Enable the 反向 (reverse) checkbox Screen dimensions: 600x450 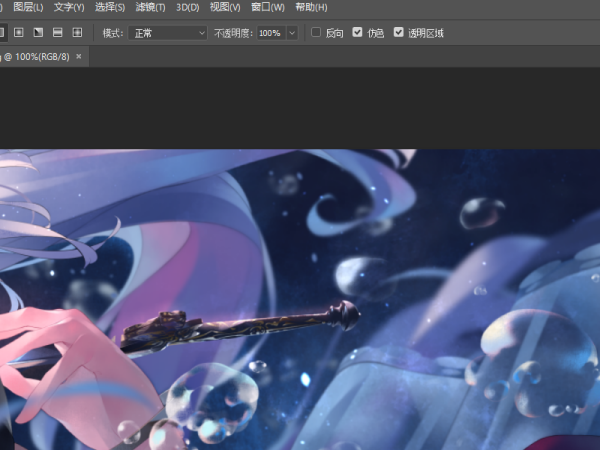[316, 33]
